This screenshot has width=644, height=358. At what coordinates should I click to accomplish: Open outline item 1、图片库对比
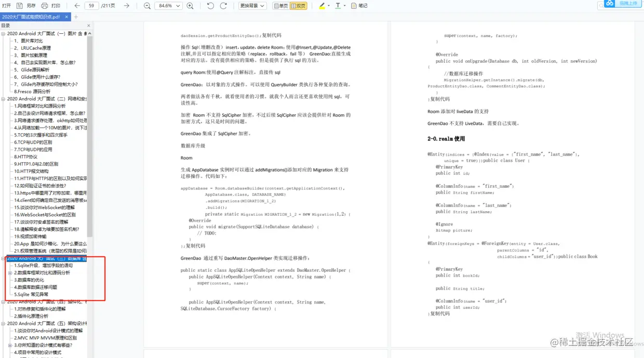(28, 40)
